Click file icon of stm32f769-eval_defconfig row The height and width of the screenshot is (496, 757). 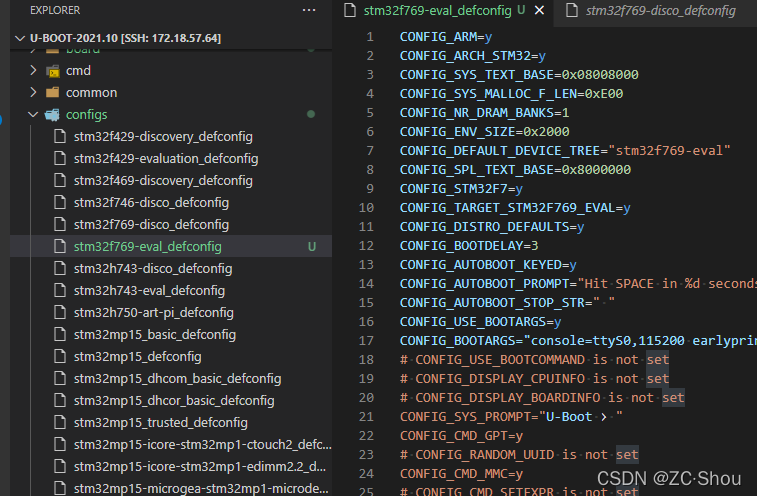pyautogui.click(x=60, y=246)
